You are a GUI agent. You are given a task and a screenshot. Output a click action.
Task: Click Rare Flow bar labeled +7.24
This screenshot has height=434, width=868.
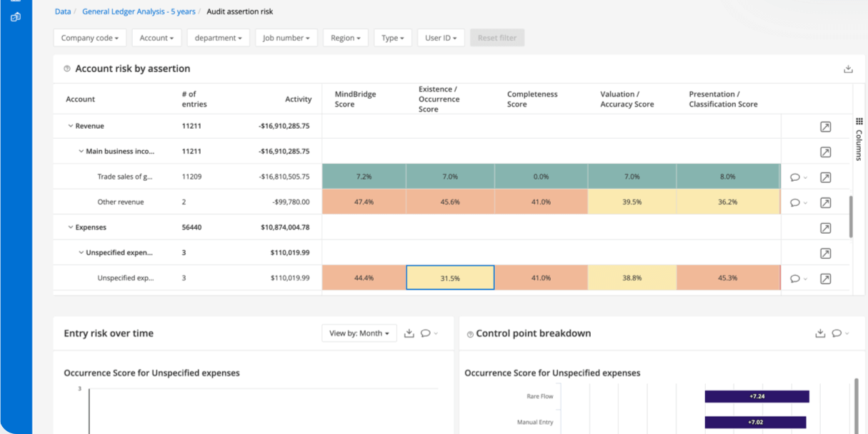(757, 396)
